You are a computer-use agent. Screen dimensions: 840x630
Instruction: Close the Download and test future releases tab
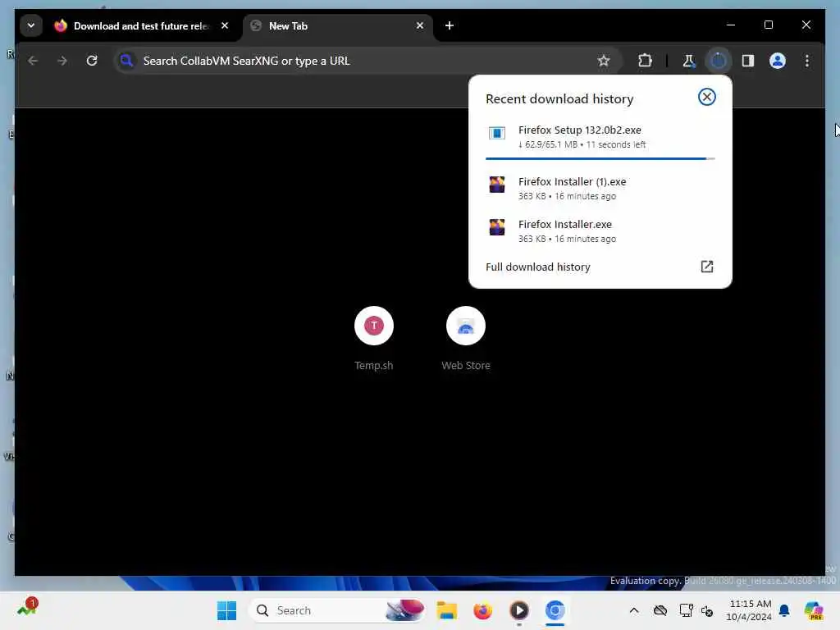225,25
